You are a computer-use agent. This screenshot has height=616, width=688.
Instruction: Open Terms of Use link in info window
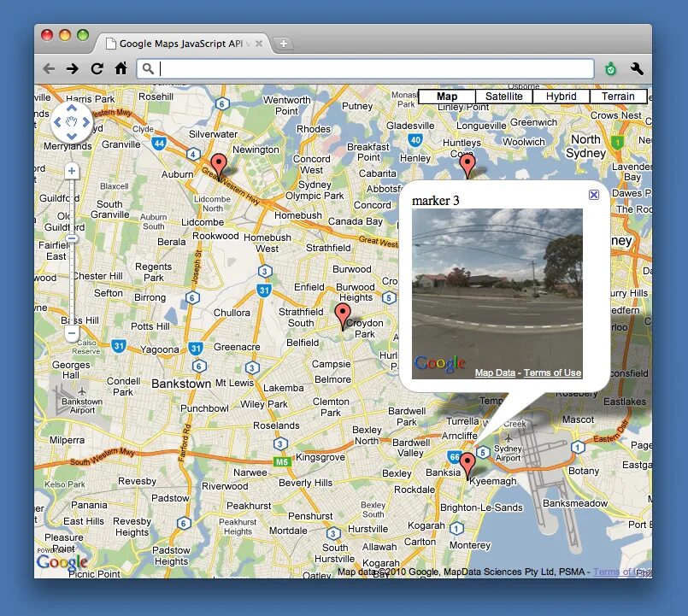tap(552, 373)
